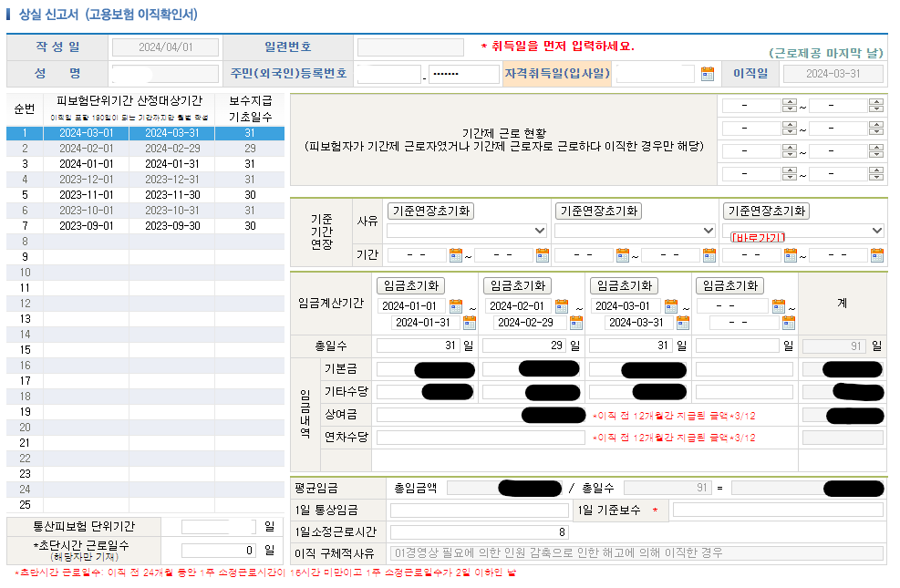
Task: Open calendar for February 임금계산기간 end date
Action: tap(574, 324)
